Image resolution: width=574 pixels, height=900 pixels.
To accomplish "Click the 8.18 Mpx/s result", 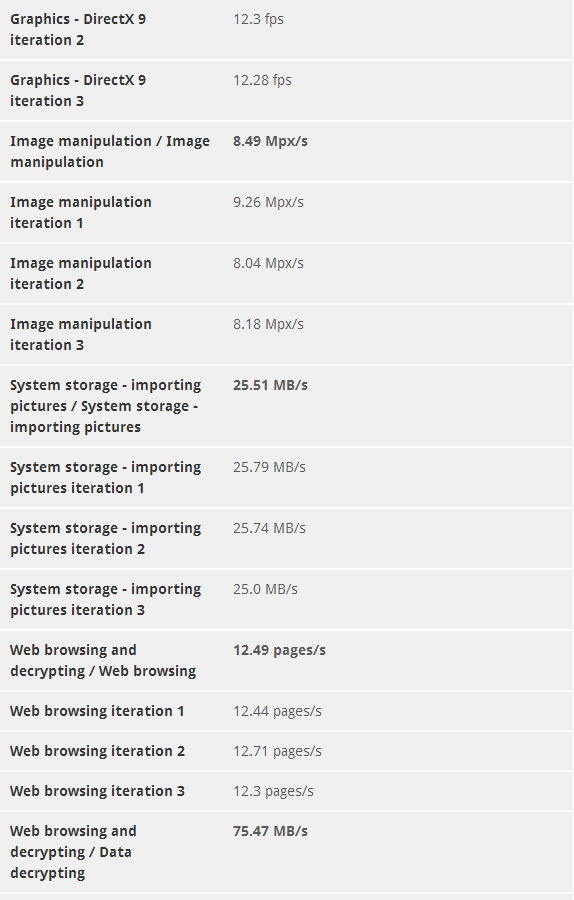I will tap(268, 324).
